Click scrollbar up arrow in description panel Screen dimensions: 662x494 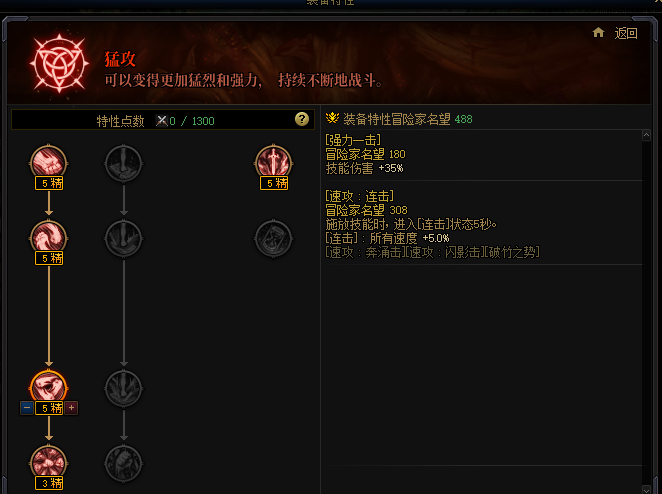click(x=646, y=136)
